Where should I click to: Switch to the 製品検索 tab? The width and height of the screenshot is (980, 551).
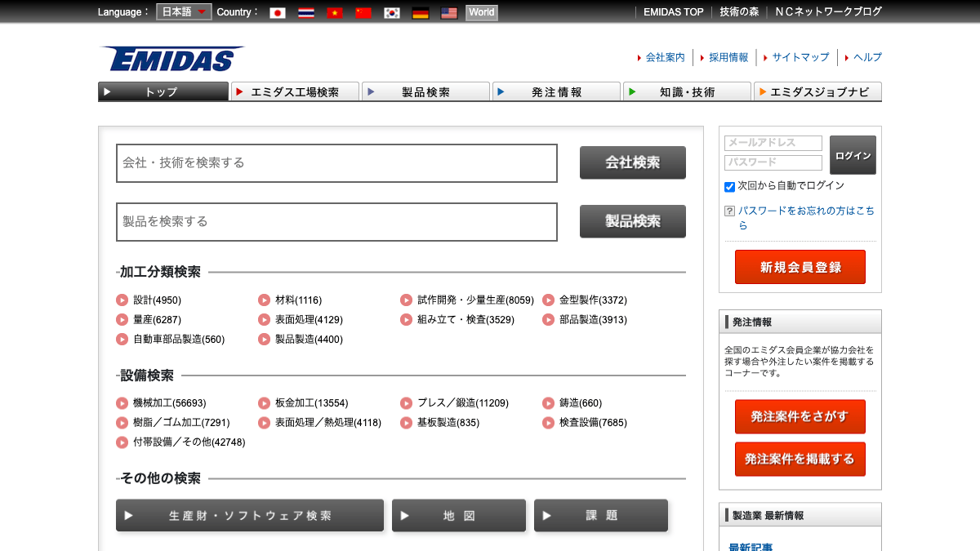click(x=425, y=91)
